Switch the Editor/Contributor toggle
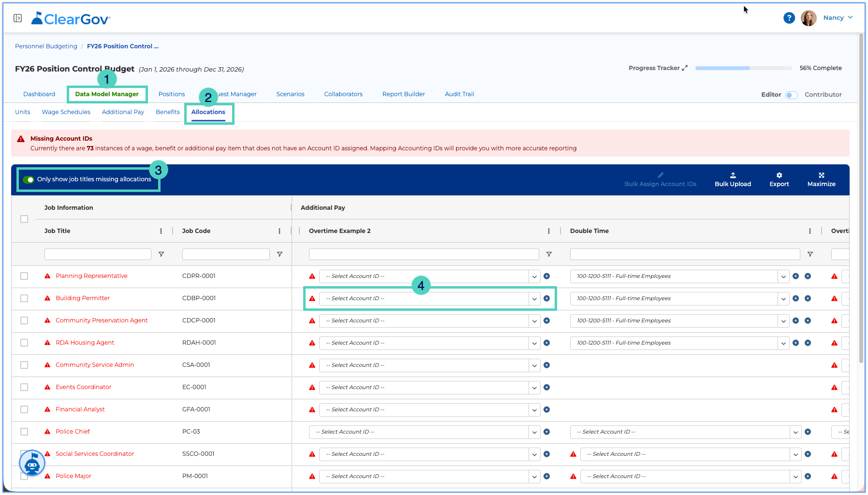Viewport: 868px width, 495px height. click(x=791, y=95)
